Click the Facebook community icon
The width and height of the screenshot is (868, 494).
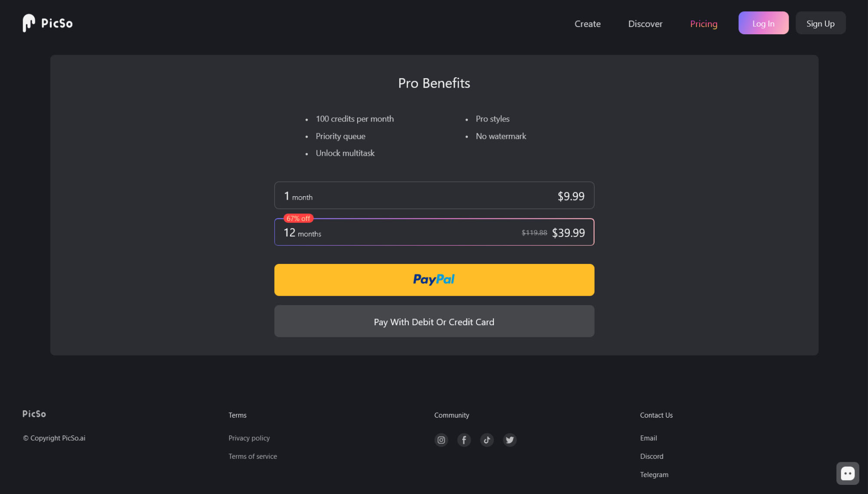tap(464, 440)
